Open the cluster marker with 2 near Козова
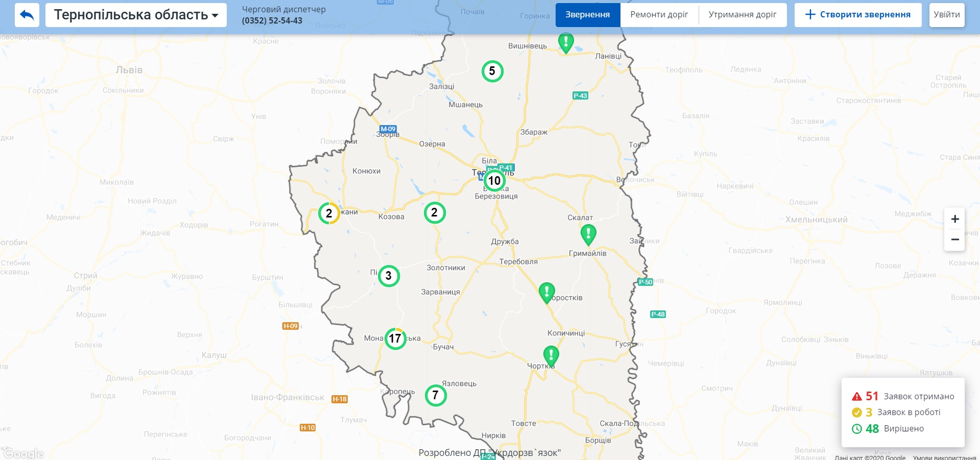980x460 pixels. click(x=435, y=212)
